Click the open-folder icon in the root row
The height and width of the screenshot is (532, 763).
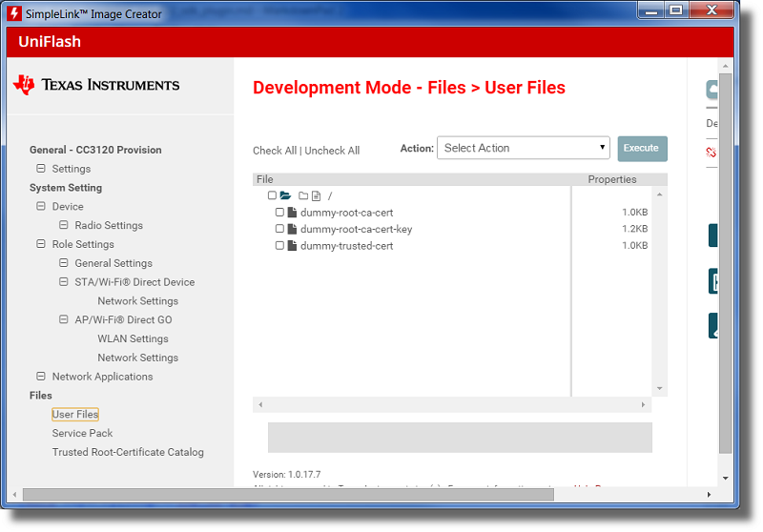click(x=285, y=195)
